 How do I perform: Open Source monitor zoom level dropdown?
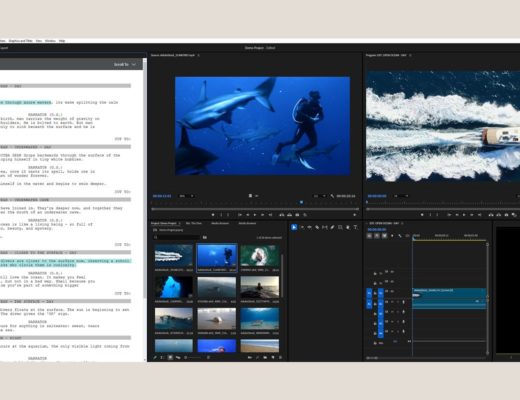tap(187, 196)
